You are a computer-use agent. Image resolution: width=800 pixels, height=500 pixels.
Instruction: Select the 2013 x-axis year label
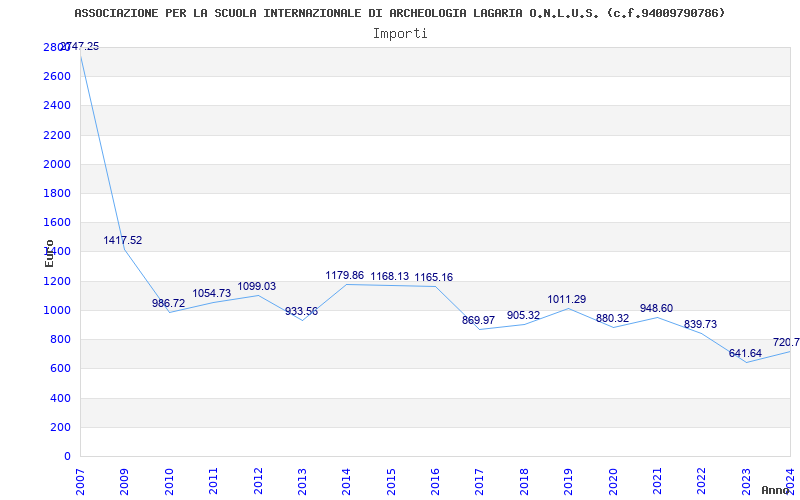(302, 481)
